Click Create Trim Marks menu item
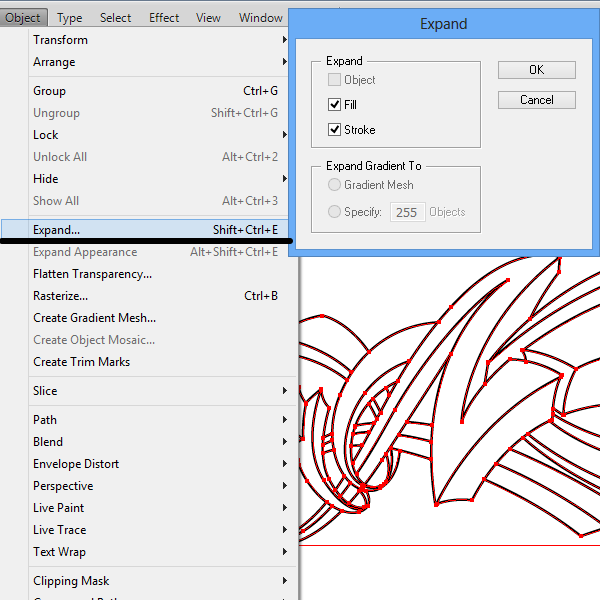600x600 pixels. [81, 362]
